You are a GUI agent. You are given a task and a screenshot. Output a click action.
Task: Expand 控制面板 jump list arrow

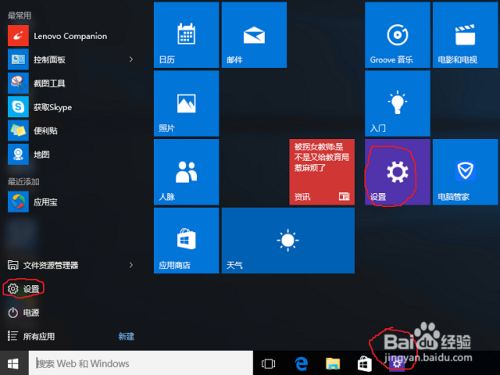pyautogui.click(x=131, y=59)
